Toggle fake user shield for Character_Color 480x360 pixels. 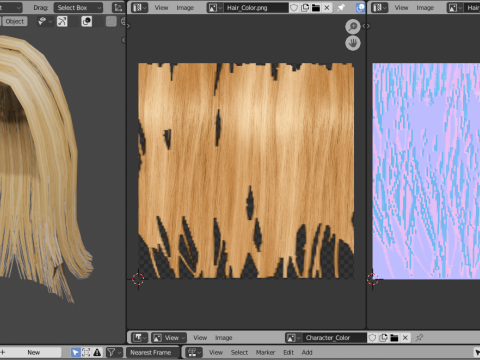372,338
